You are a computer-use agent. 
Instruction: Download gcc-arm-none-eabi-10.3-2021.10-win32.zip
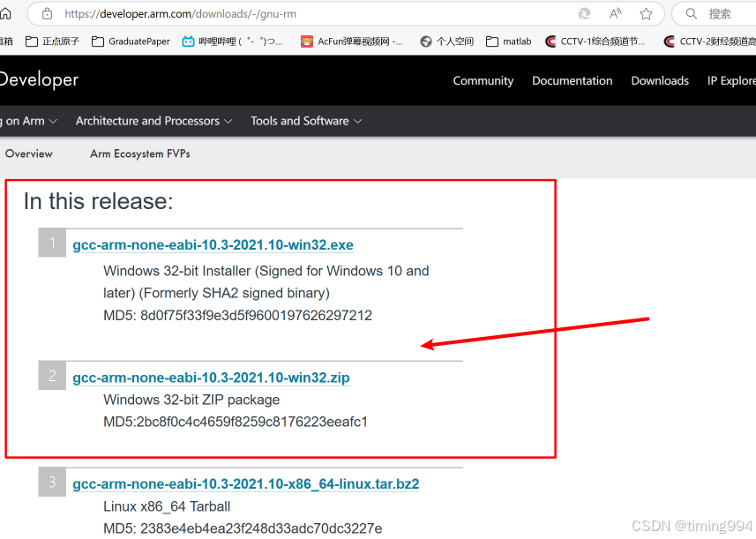pos(211,378)
